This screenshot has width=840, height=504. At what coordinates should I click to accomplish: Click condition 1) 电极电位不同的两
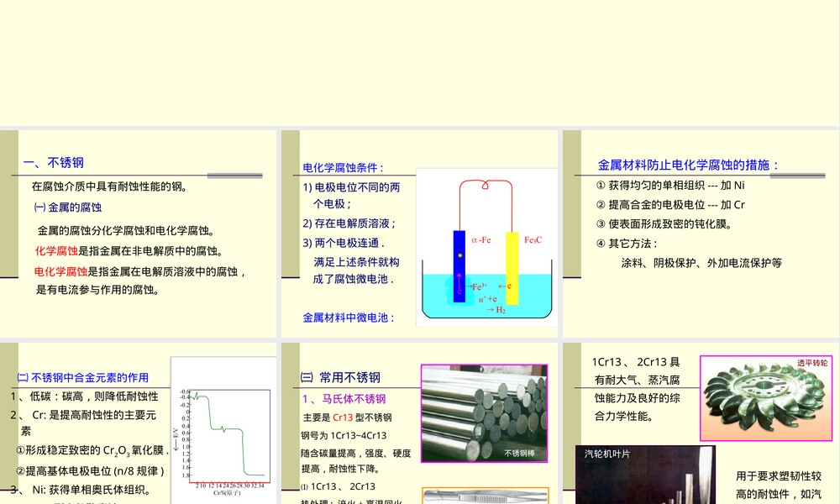(351, 187)
